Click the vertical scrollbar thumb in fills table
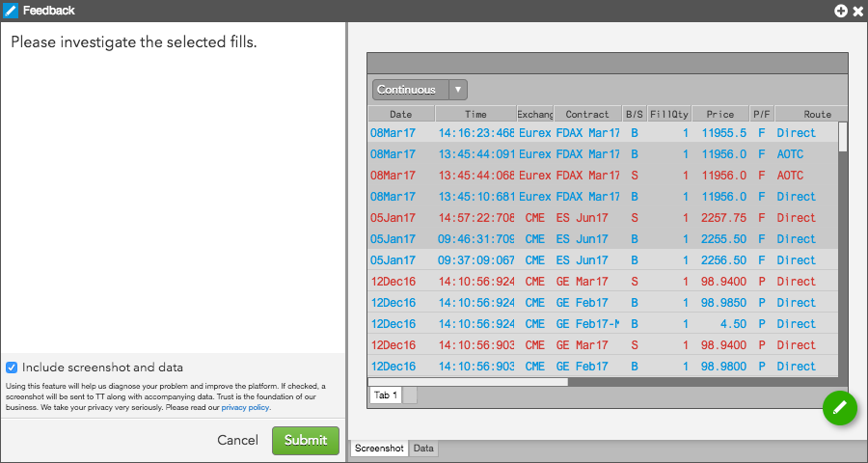 tap(843, 137)
